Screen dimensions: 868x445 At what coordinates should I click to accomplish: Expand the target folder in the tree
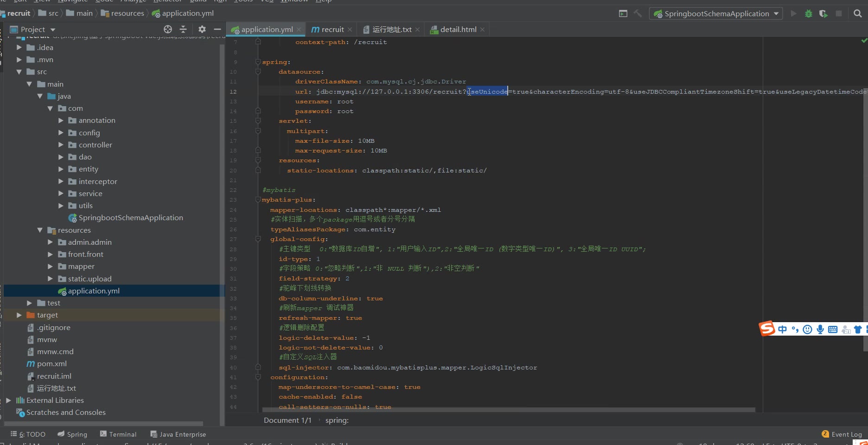19,315
